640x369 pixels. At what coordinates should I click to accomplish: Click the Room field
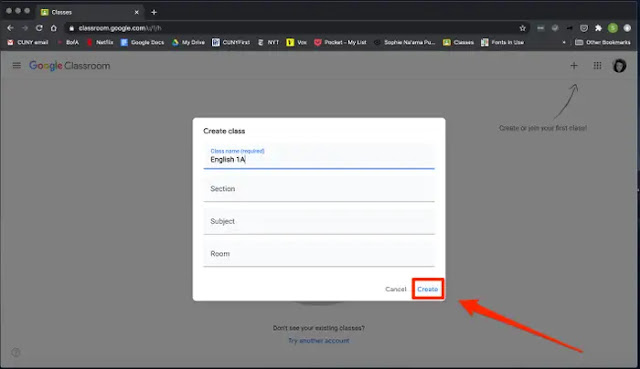[x=319, y=254]
